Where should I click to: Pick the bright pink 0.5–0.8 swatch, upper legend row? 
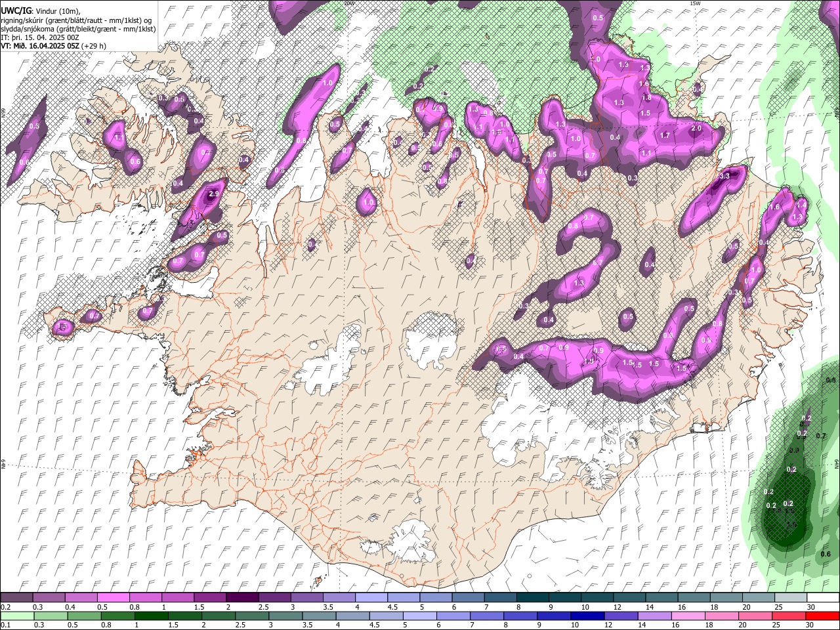[x=114, y=598]
